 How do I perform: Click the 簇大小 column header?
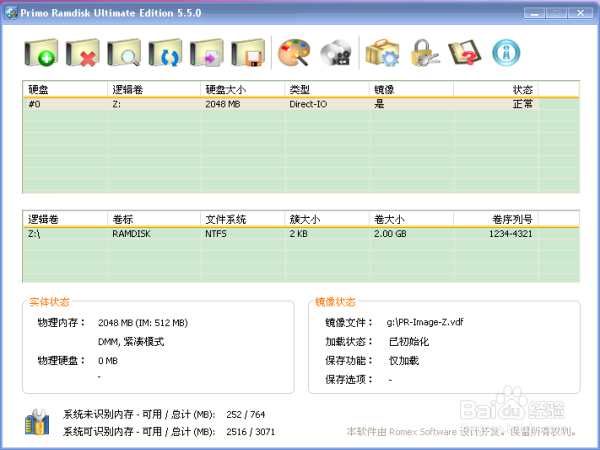(x=327, y=219)
